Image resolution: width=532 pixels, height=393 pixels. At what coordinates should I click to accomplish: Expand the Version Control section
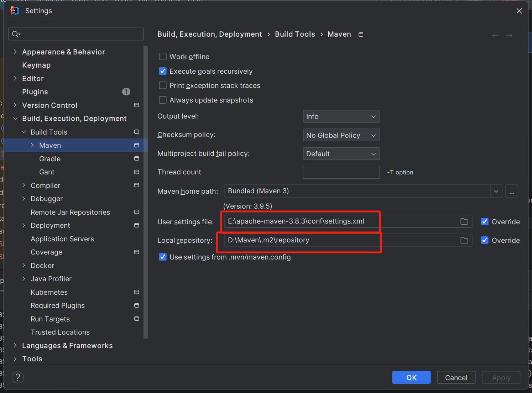pos(15,105)
